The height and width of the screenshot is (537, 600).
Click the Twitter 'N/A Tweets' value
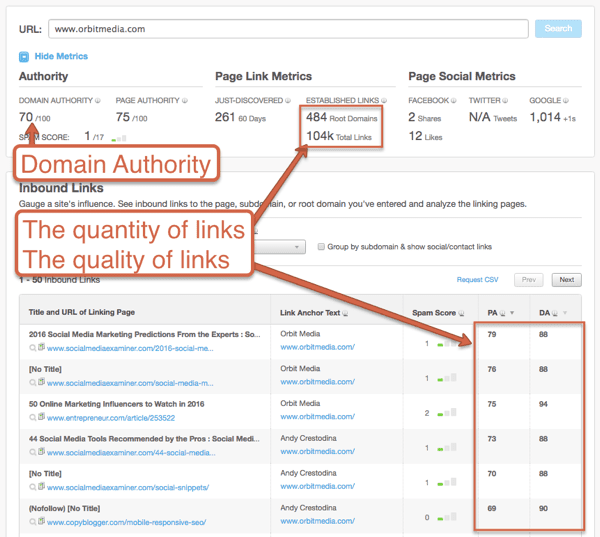(493, 118)
